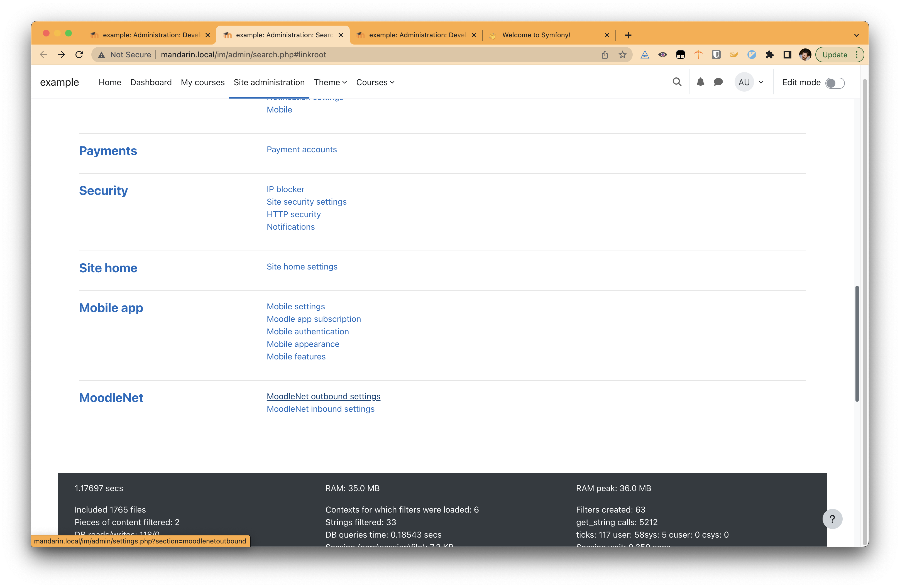
Task: Click the AU user avatar
Action: click(x=744, y=82)
